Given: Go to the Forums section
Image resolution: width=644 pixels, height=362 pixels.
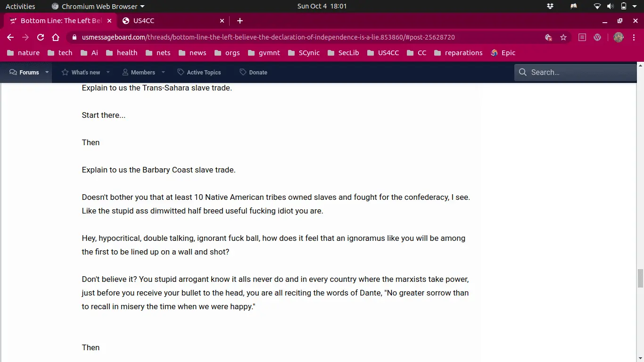Looking at the screenshot, I should pos(25,72).
